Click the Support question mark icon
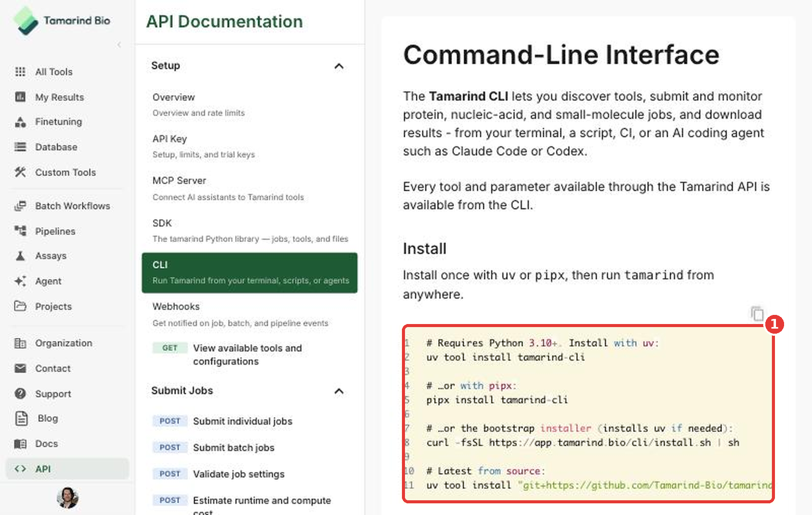This screenshot has height=515, width=812. point(20,394)
